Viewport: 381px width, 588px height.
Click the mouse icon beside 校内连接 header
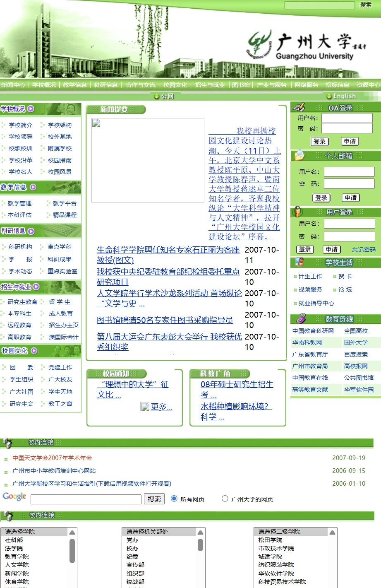coord(6,442)
